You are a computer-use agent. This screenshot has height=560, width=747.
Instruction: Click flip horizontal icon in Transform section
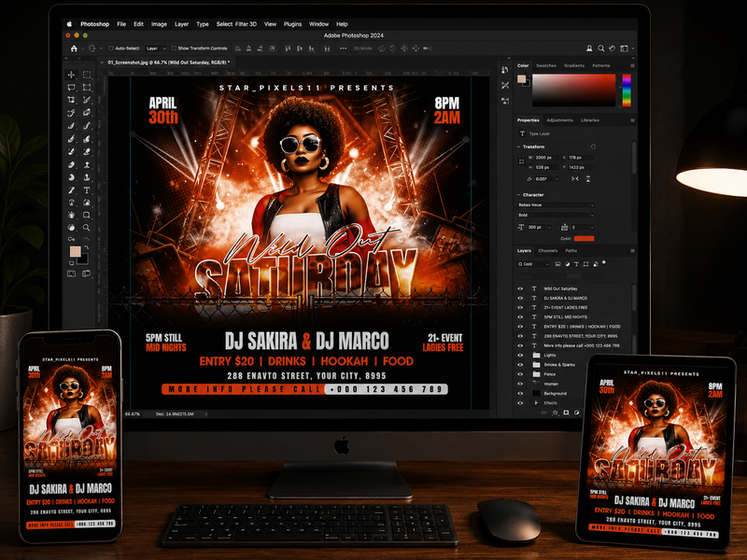(x=575, y=179)
